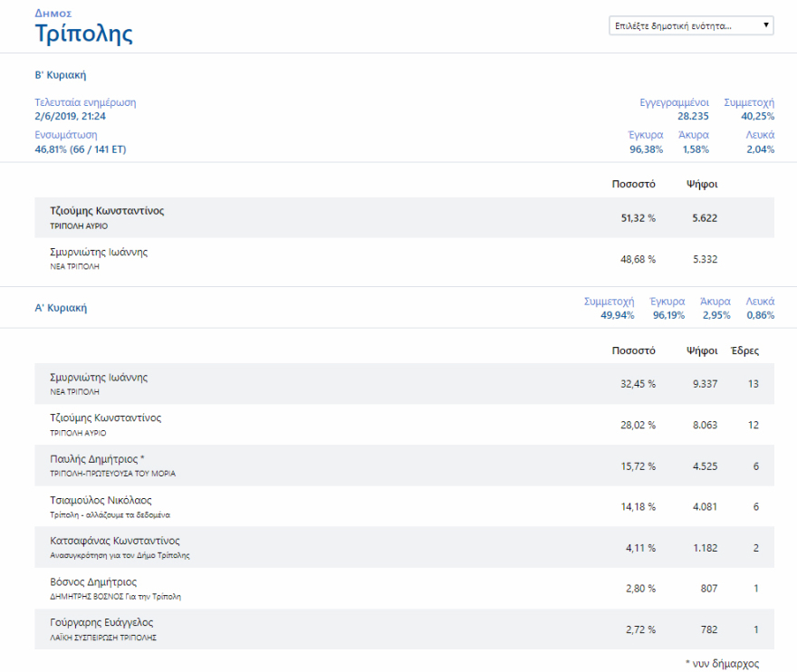Select the Α' Κυριακή section header
797x672 pixels.
pyautogui.click(x=61, y=308)
